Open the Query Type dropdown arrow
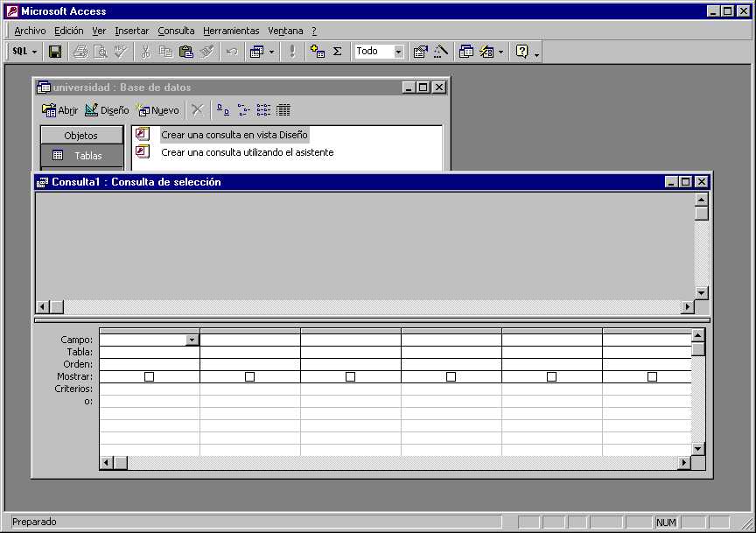 tap(271, 52)
